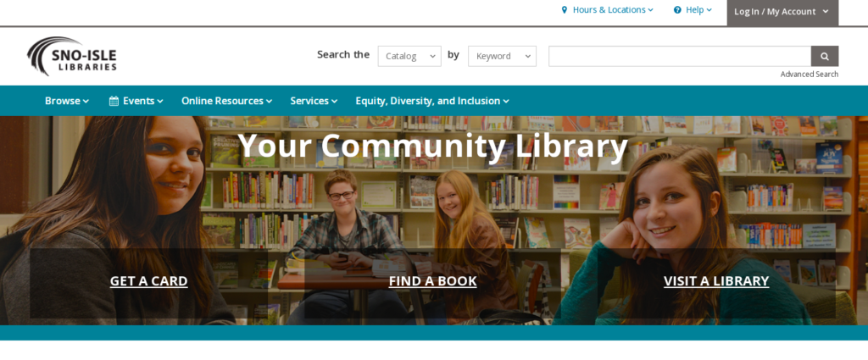The width and height of the screenshot is (868, 360).
Task: Open the Help dropdown menu
Action: pos(693,10)
